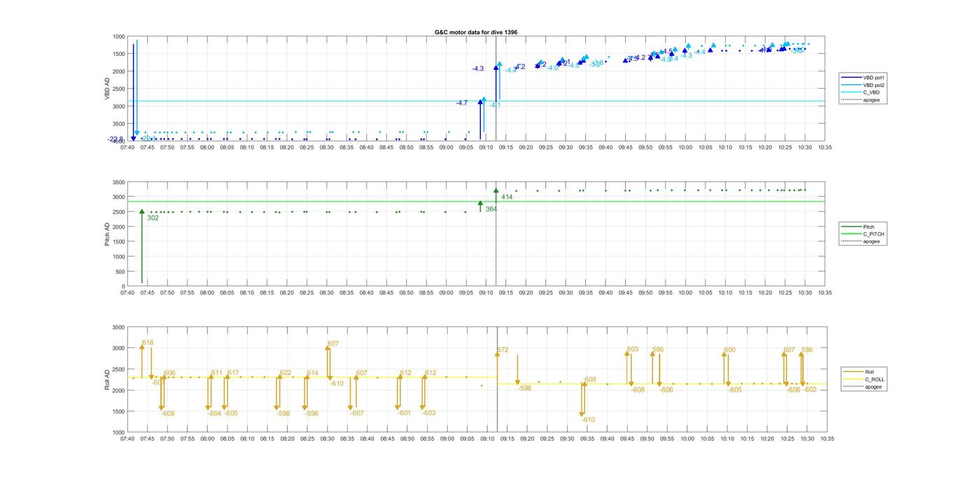Click the tall green pitch arrow beside label 302
This screenshot has width=980, height=485.
point(142,246)
